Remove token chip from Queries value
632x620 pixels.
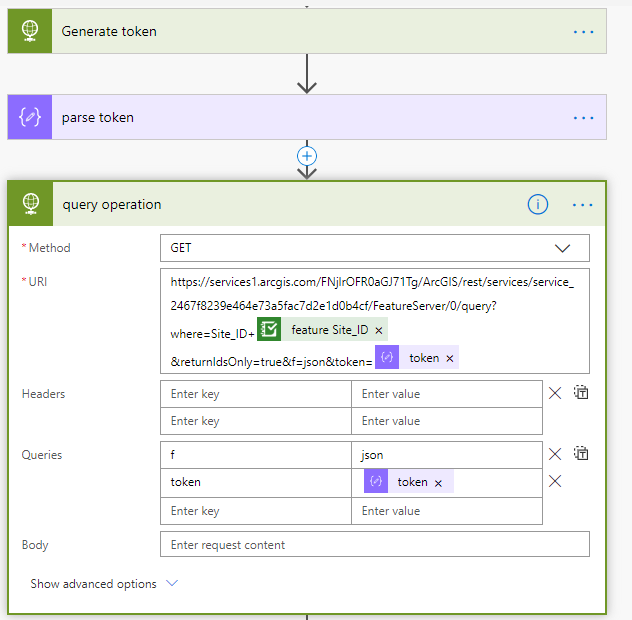tap(438, 482)
